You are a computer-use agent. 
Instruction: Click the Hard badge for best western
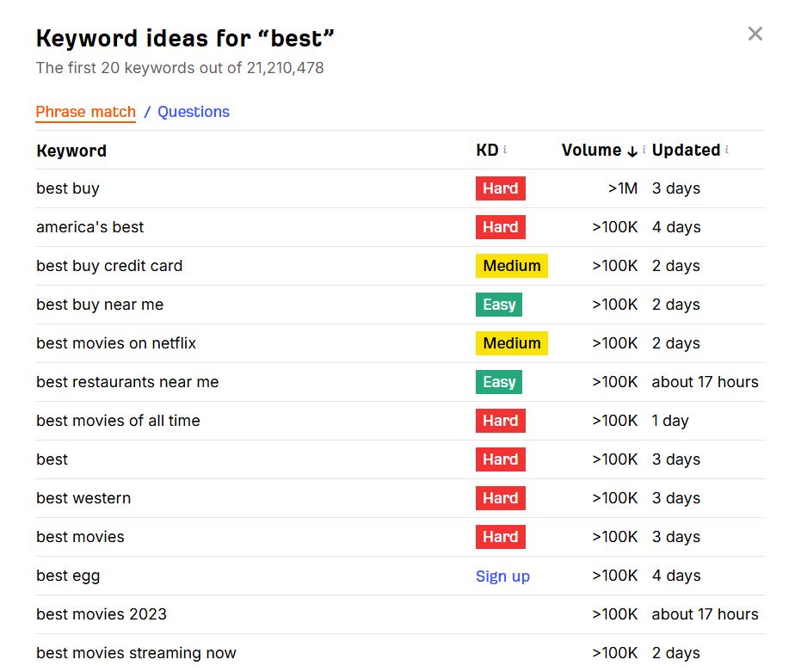[x=500, y=498]
